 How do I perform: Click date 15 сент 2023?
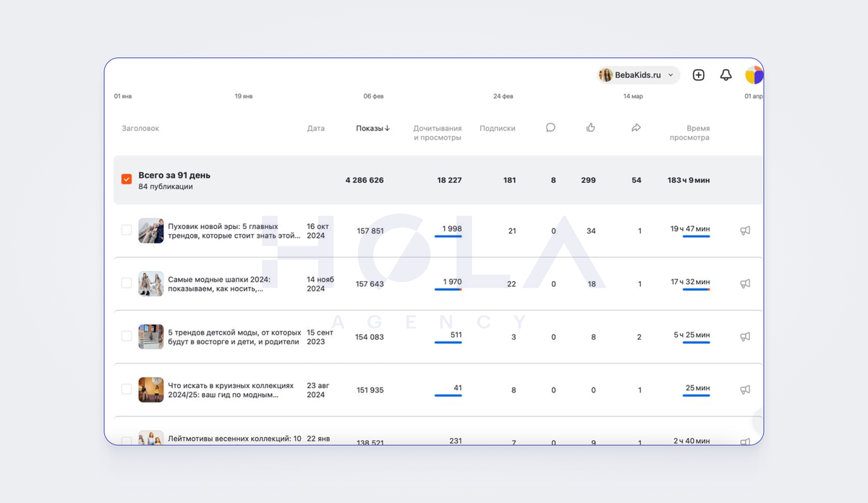(x=320, y=337)
